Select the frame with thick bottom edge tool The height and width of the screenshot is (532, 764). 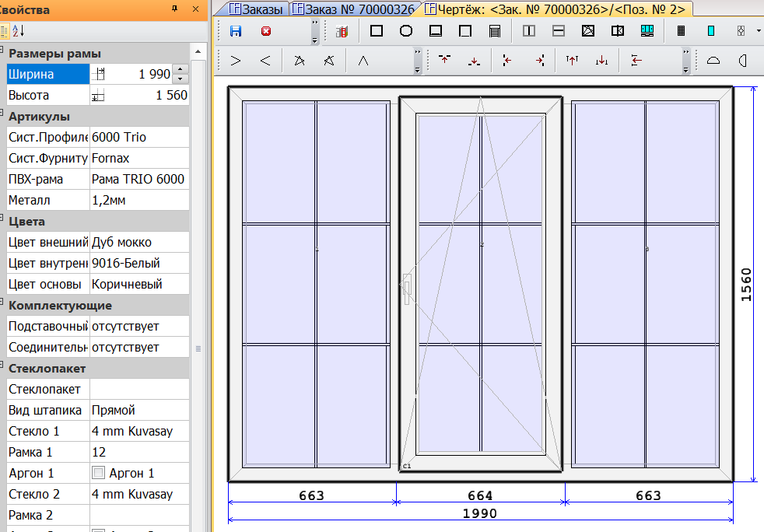point(436,31)
